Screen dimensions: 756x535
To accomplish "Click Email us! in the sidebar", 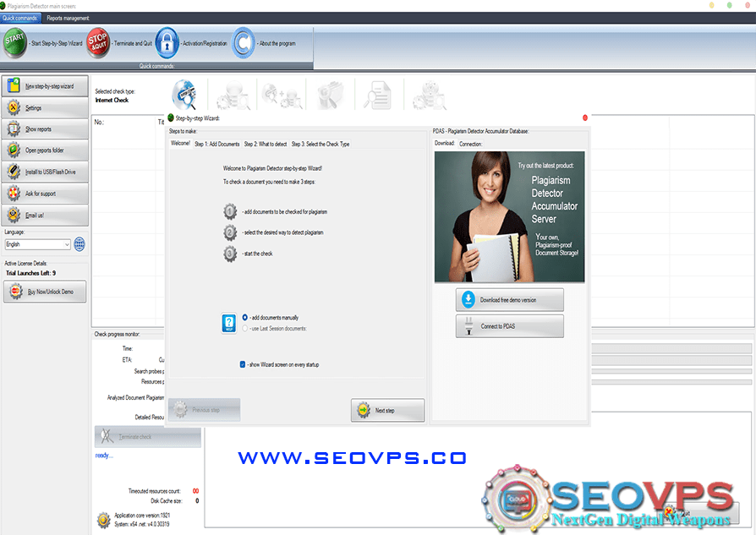I will coord(45,216).
